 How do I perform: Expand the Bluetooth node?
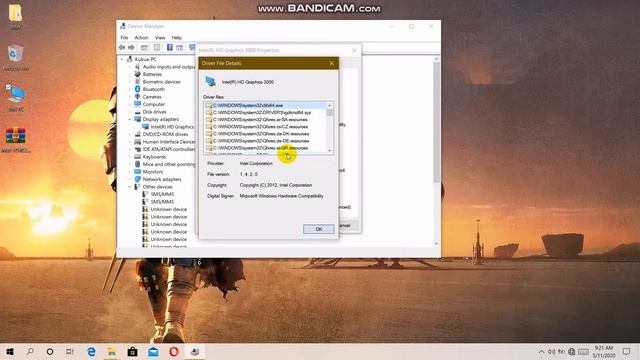(x=130, y=89)
